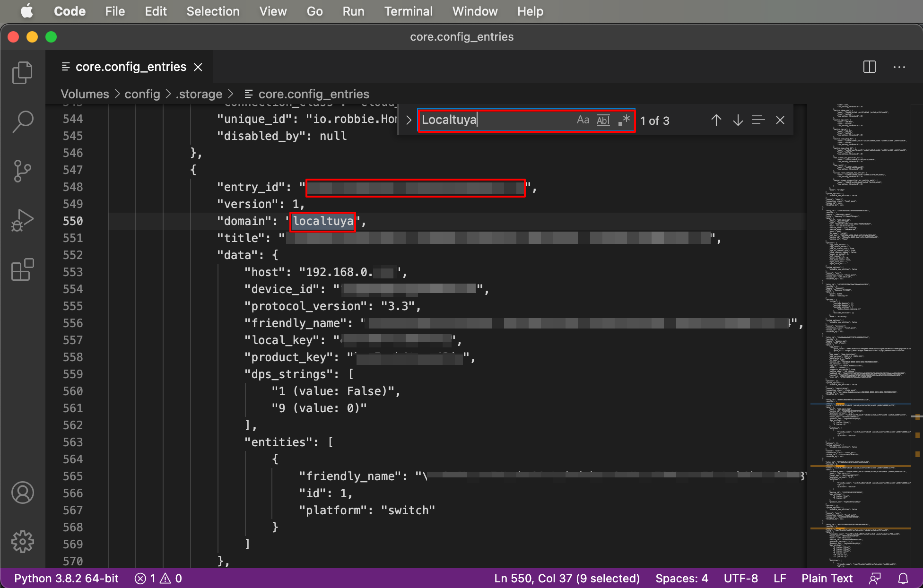Image resolution: width=923 pixels, height=588 pixels.
Task: Open the Explorer view in activity bar
Action: 22,72
